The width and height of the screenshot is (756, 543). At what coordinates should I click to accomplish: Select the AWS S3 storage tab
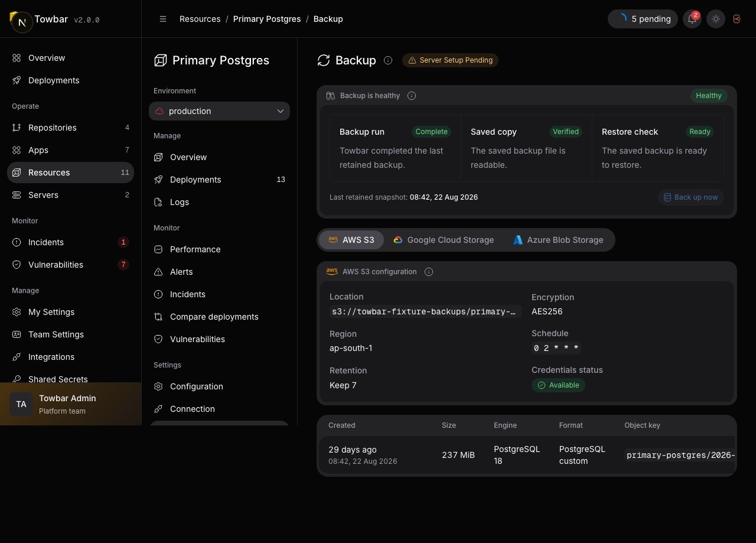[x=351, y=240]
